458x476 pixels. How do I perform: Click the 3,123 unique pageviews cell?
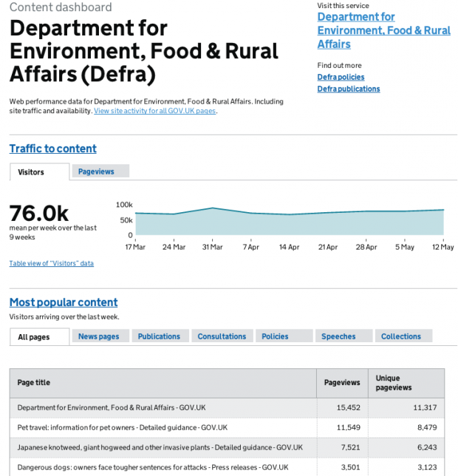406,467
